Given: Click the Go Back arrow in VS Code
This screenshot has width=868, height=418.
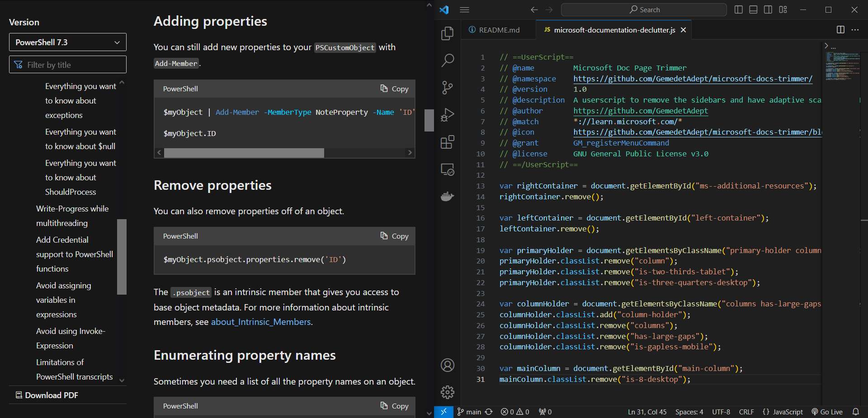Looking at the screenshot, I should 534,9.
